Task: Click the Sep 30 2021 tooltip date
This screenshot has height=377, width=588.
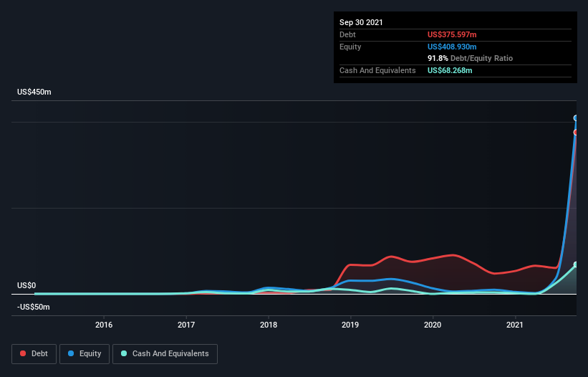Action: pos(361,22)
